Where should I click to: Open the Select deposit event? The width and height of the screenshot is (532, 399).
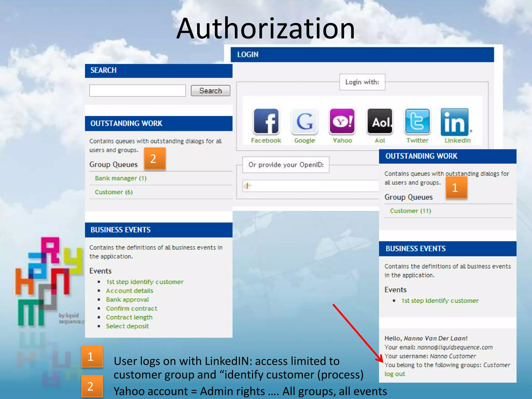[x=128, y=326]
